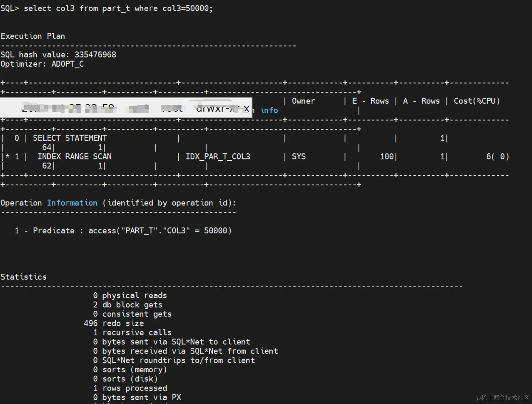Click the blue "info" text
Viewport: 532px width, 404px height.
coord(269,110)
